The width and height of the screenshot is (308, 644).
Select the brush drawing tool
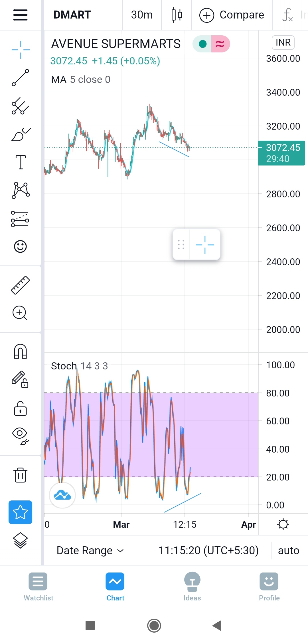coord(21,134)
